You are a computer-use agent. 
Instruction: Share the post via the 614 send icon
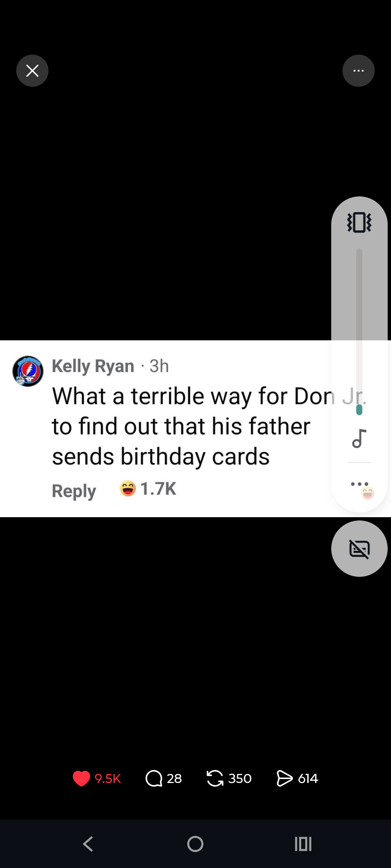click(x=285, y=778)
